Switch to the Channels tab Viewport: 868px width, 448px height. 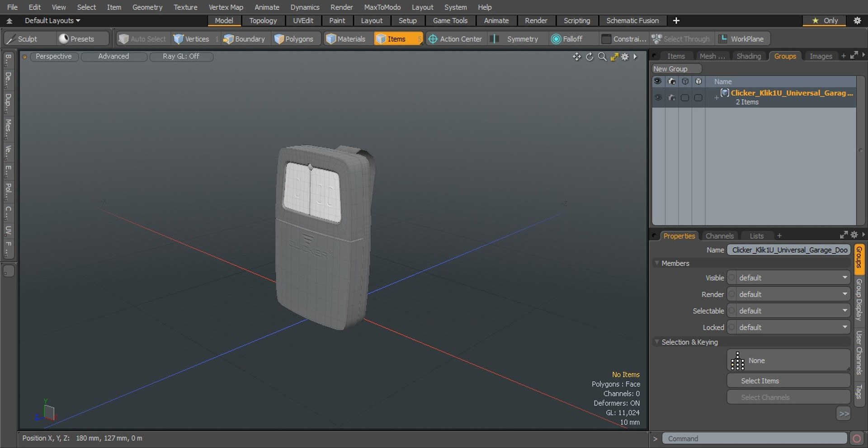tap(719, 236)
